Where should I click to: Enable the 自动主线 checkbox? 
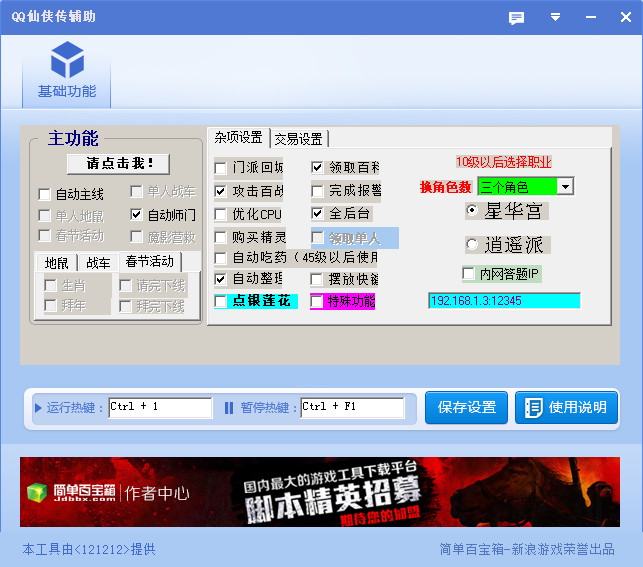coord(44,194)
